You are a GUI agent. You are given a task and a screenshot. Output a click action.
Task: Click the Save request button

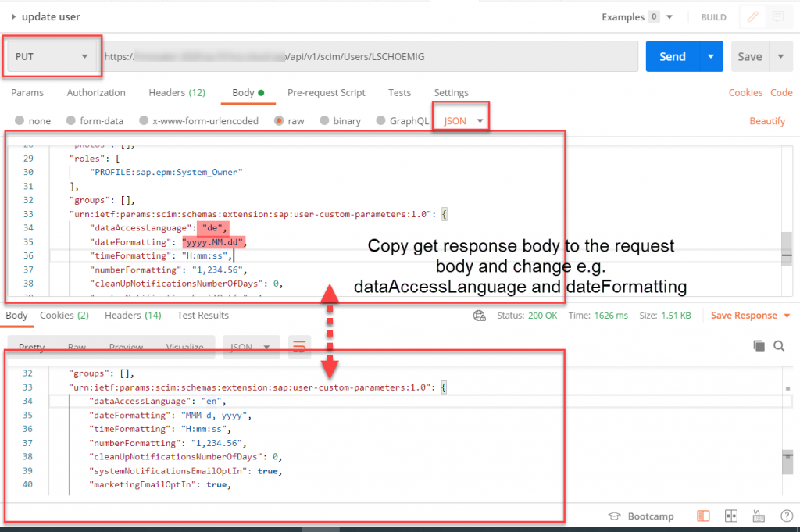tap(750, 56)
